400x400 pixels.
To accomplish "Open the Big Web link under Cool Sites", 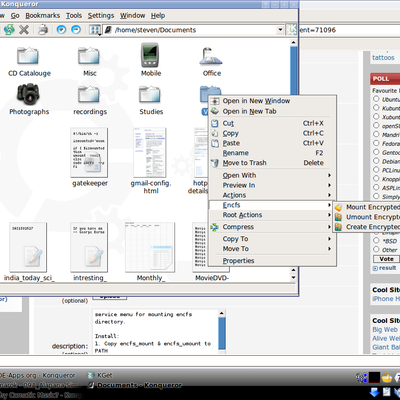I will click(385, 329).
